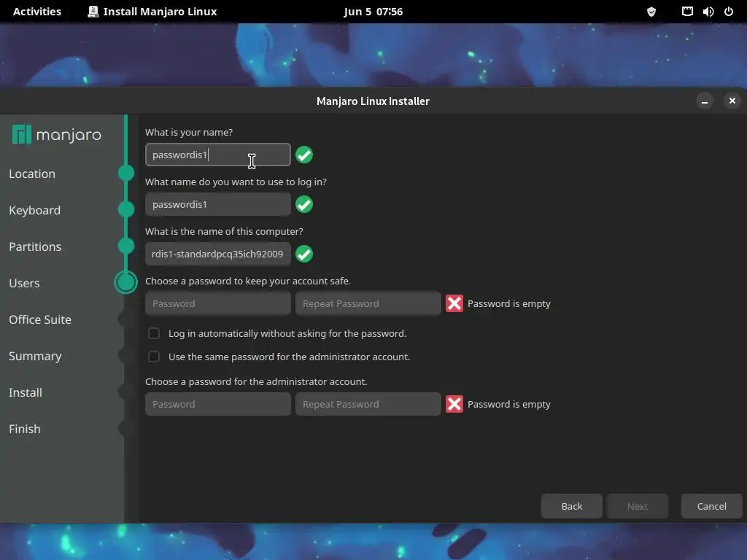This screenshot has width=747, height=560.
Task: Click the Next button
Action: pyautogui.click(x=638, y=506)
